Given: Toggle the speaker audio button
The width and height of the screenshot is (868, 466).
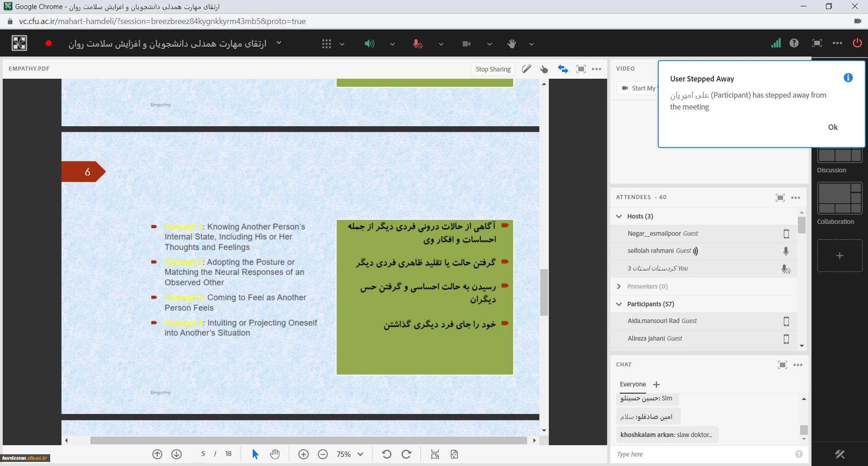Looking at the screenshot, I should tap(369, 44).
